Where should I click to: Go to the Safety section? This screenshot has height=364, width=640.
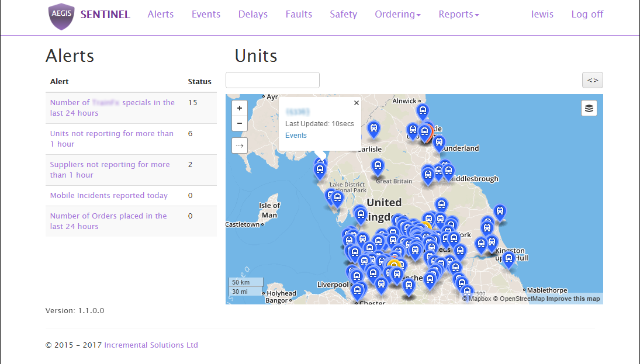click(343, 15)
